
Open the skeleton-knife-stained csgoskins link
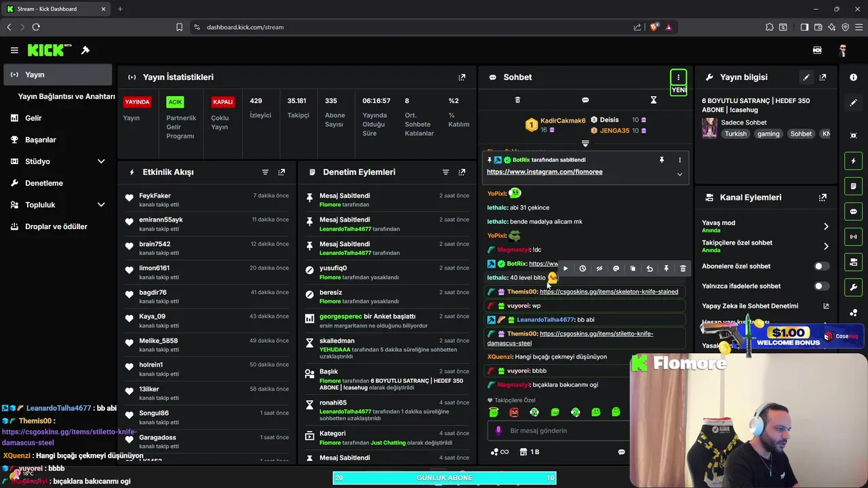point(609,291)
